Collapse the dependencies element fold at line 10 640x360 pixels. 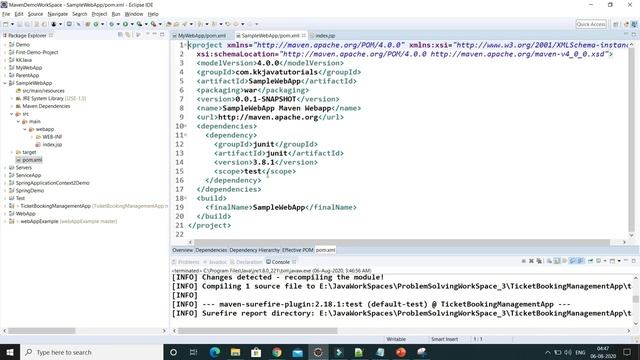pyautogui.click(x=186, y=126)
